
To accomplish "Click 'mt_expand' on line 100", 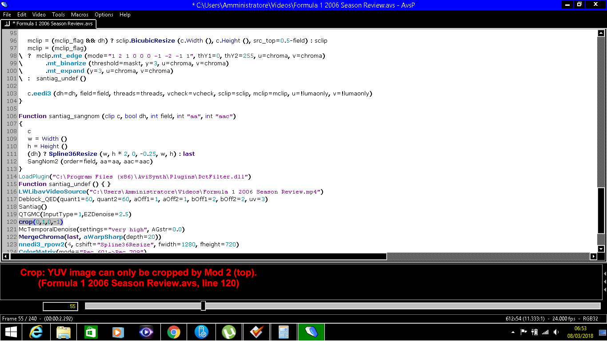I will coord(66,71).
